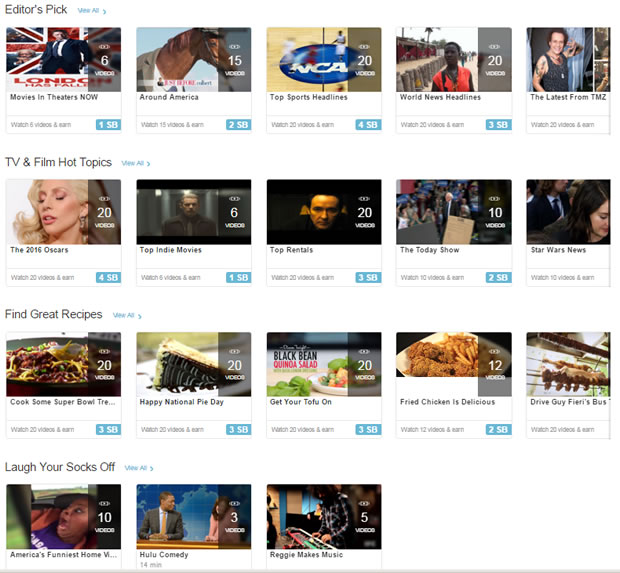
Task: Click 'Watch 6 videos & earn' under Indie Movies
Action: tap(171, 278)
